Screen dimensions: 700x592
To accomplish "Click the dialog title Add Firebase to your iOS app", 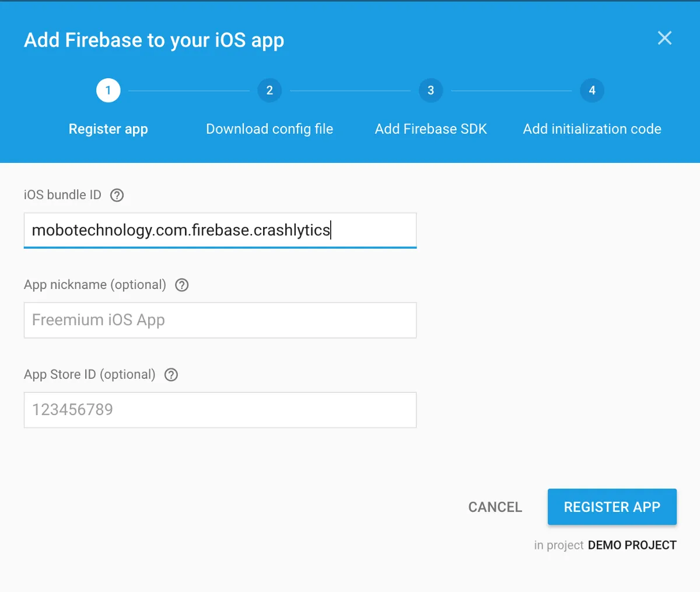I will point(154,40).
